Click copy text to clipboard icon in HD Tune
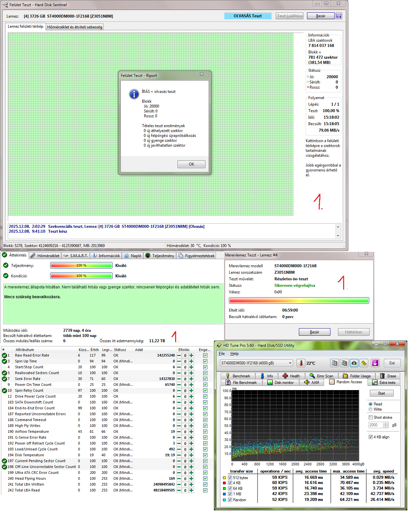 click(335, 363)
